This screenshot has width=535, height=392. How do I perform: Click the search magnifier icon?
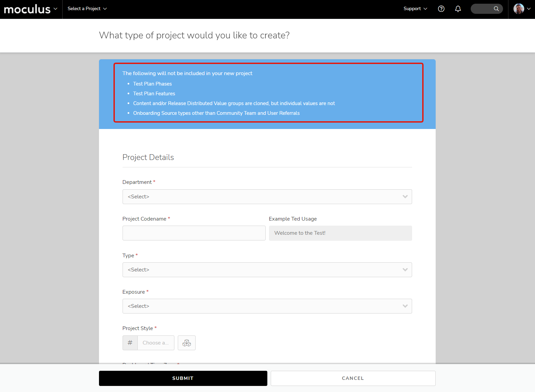tap(496, 9)
